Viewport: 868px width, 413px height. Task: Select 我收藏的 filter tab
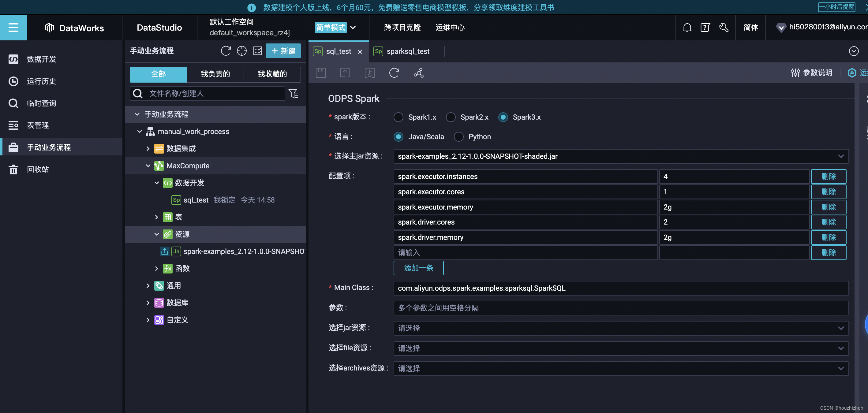click(x=272, y=74)
